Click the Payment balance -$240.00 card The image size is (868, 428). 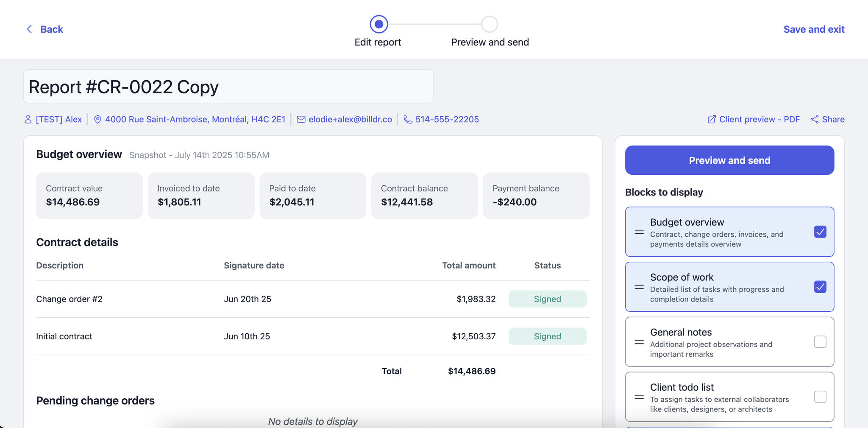(x=536, y=196)
